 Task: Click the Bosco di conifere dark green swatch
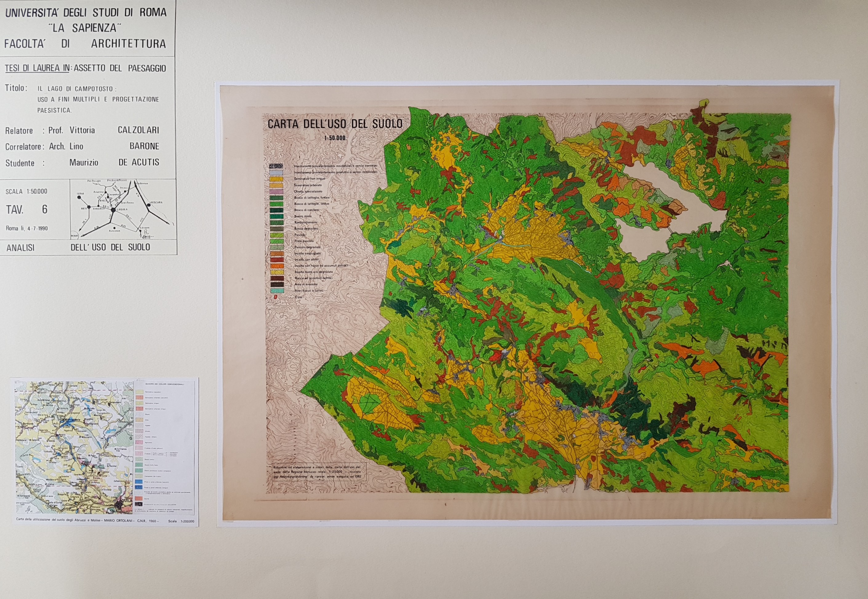point(276,210)
